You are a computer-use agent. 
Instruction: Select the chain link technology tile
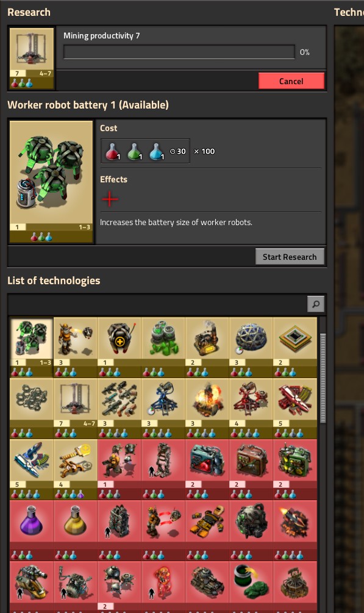pyautogui.click(x=31, y=408)
